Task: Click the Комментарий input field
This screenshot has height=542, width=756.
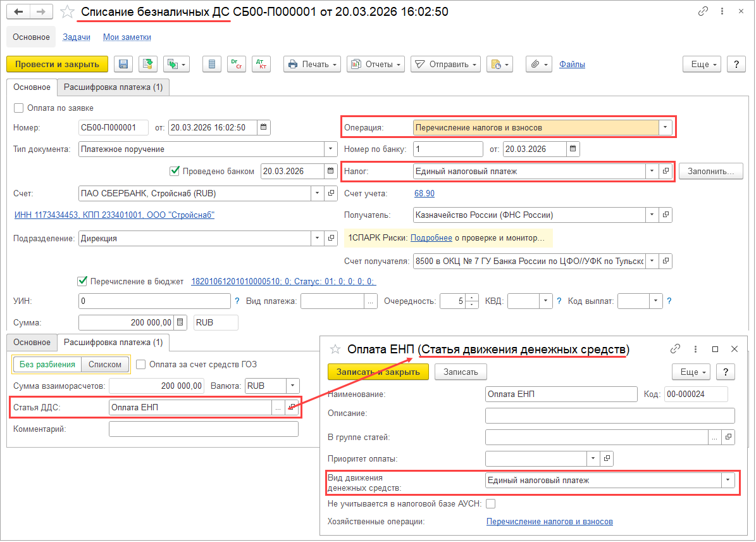Action: click(204, 429)
